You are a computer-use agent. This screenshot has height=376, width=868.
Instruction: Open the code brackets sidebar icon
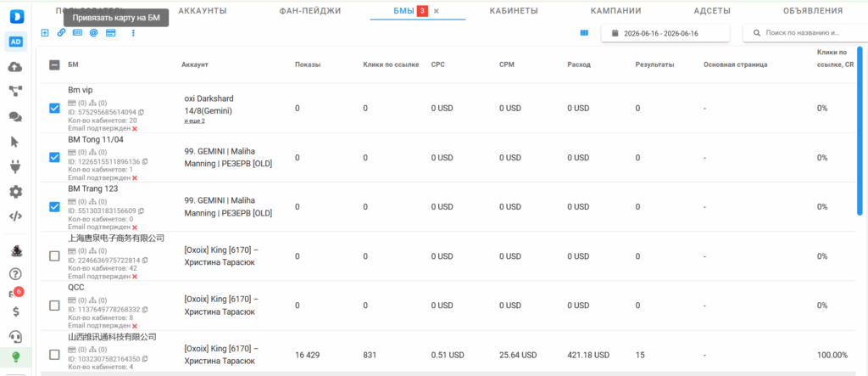pos(16,216)
